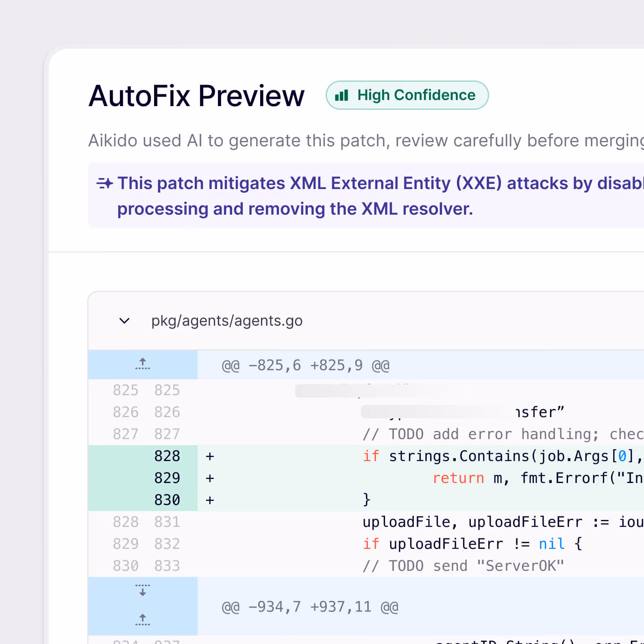Click the 'if uploadFileErr != nil' line
Screen dimensions: 644x644
point(472,544)
